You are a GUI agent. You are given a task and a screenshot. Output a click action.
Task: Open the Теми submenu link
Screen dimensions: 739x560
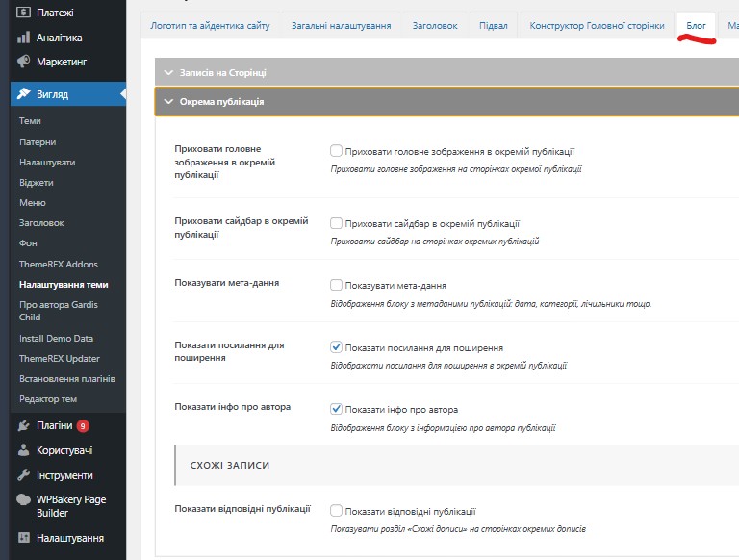[x=30, y=121]
